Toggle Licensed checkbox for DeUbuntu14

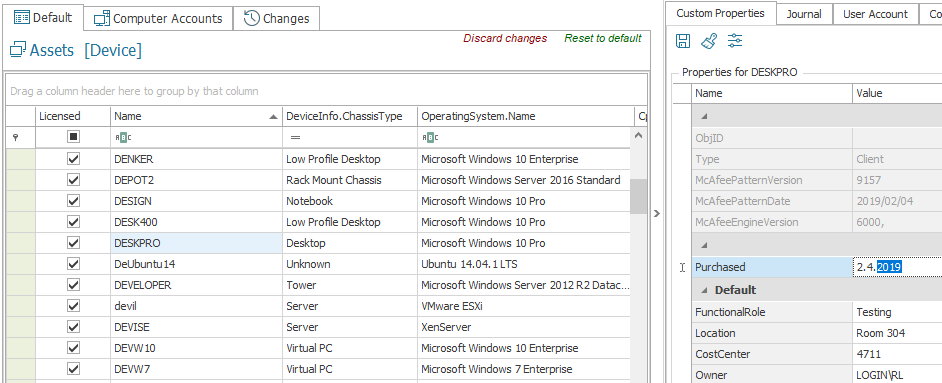pyautogui.click(x=73, y=264)
